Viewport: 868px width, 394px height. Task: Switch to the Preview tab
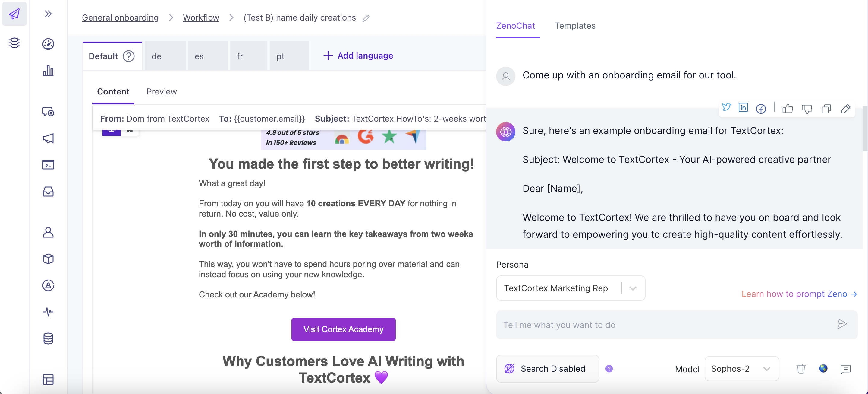click(x=162, y=91)
